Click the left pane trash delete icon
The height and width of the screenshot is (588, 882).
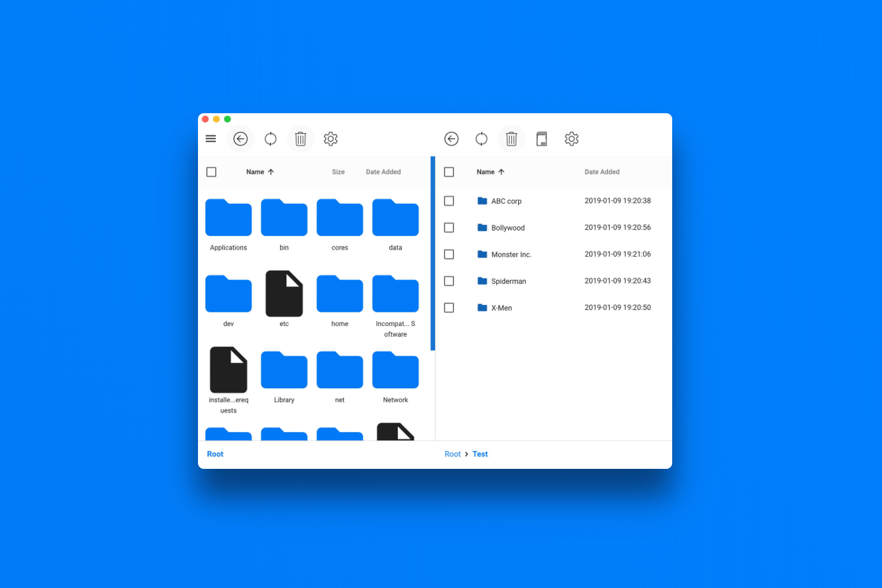coord(301,139)
